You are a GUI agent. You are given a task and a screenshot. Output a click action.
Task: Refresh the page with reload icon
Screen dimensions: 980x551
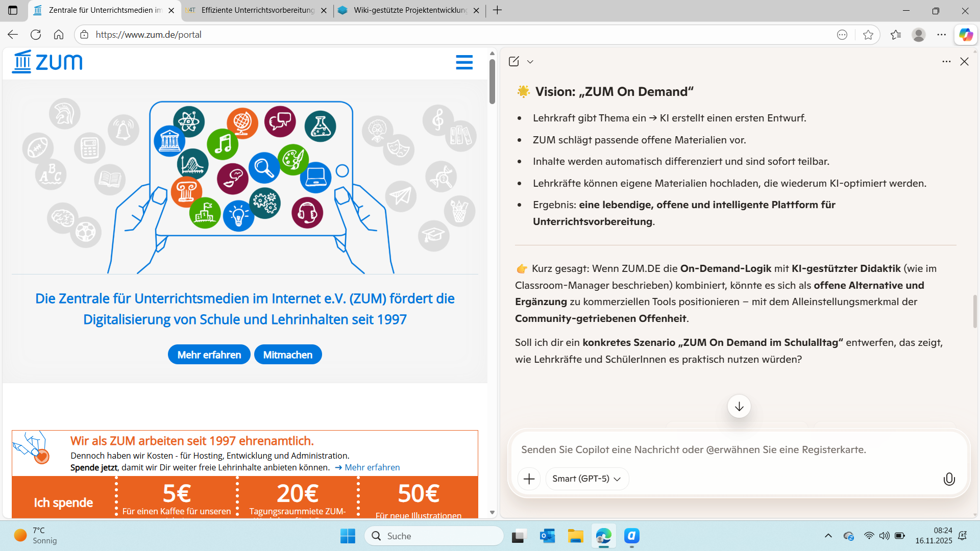coord(36,35)
